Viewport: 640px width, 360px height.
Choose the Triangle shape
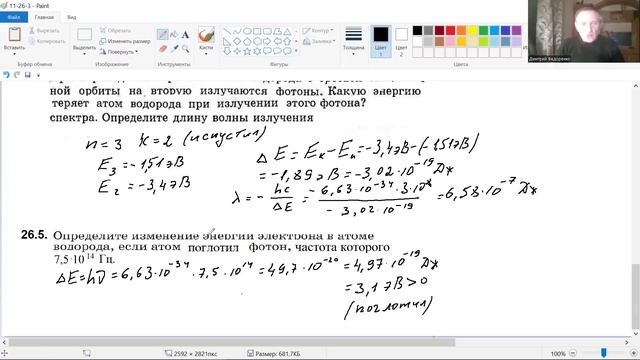287,31
